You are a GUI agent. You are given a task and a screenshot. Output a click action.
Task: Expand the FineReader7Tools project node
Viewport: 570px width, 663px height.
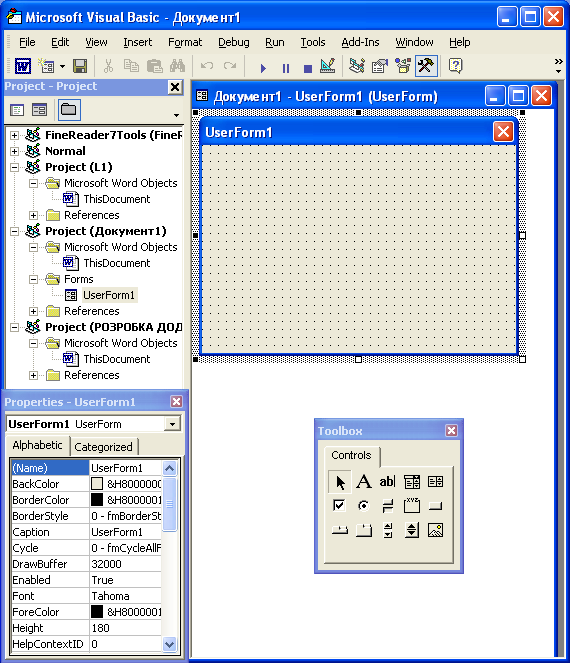point(14,135)
